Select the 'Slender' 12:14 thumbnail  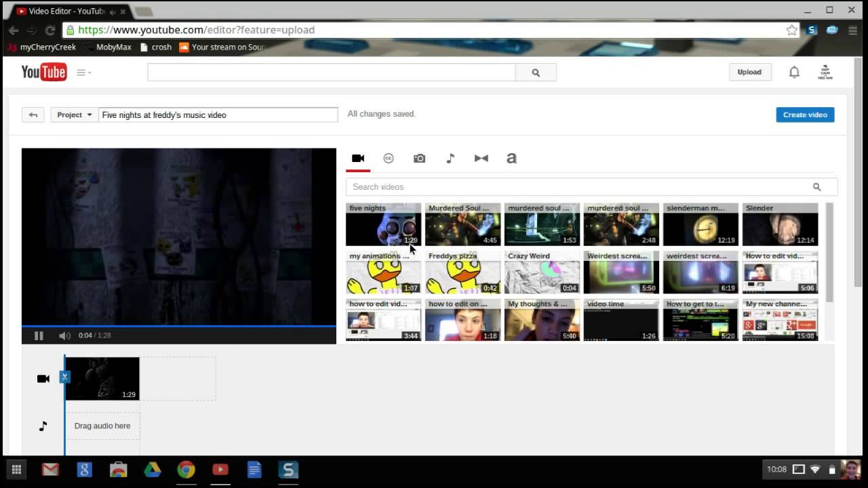[x=780, y=224]
